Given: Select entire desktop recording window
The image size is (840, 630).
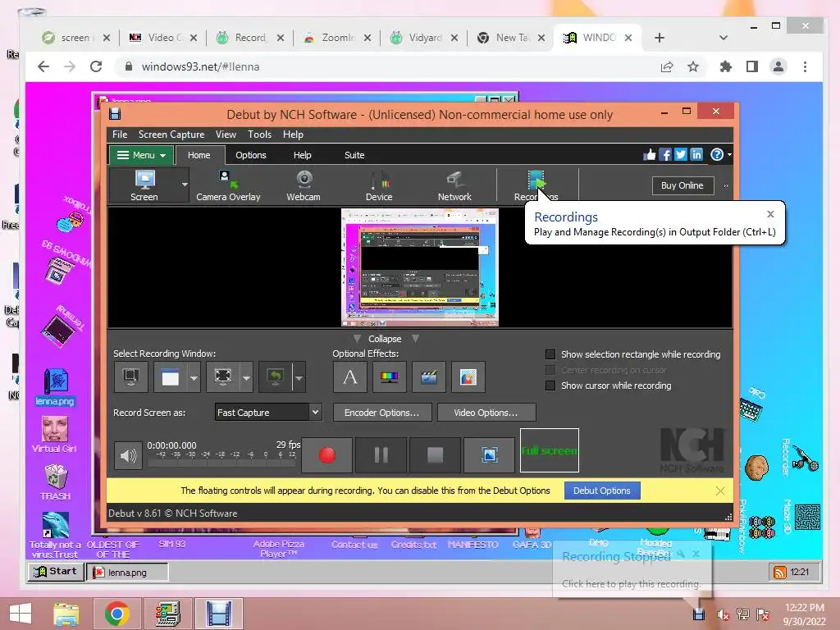Looking at the screenshot, I should [130, 377].
